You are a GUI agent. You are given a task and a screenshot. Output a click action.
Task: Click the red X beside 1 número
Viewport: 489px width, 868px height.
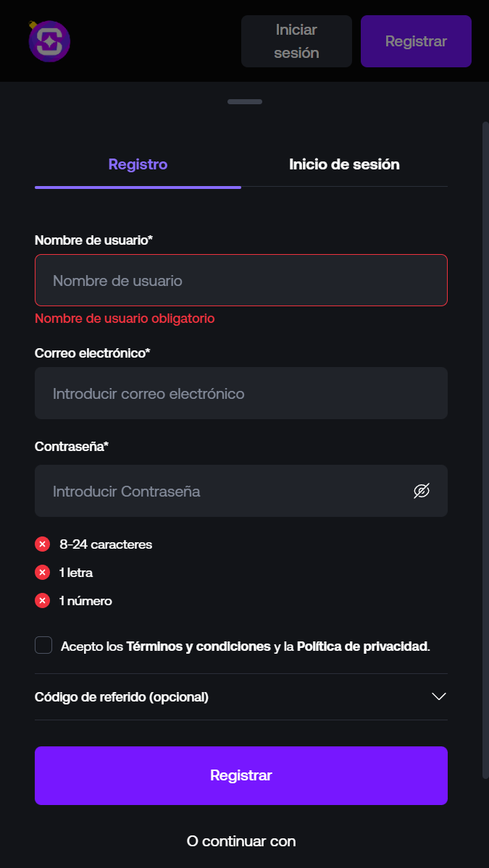coord(43,601)
